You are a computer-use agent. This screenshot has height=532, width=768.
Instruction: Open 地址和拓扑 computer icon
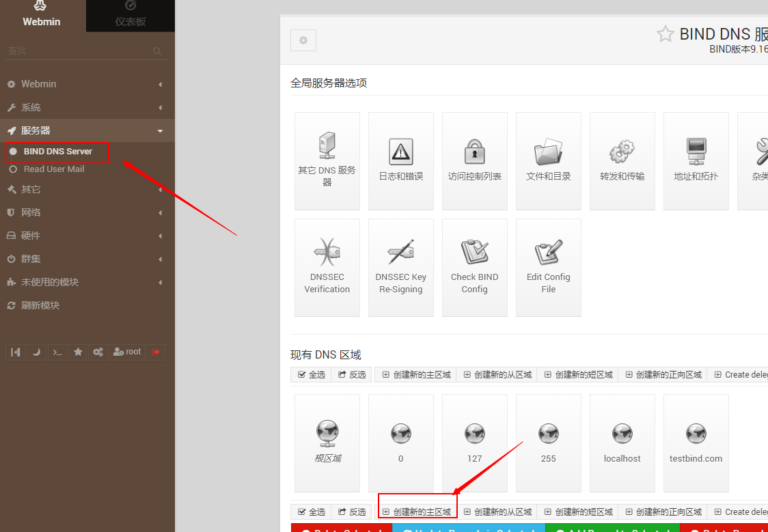(x=696, y=161)
